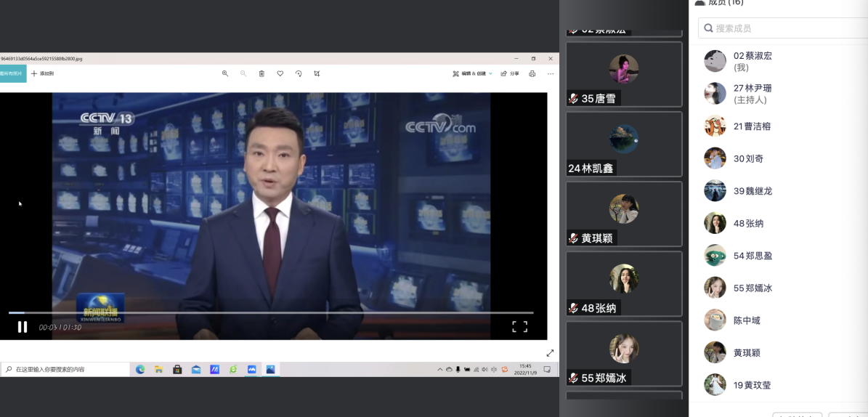Open Microsoft Edge from the taskbar
Viewport: 868px width, 417px height.
coord(140,369)
